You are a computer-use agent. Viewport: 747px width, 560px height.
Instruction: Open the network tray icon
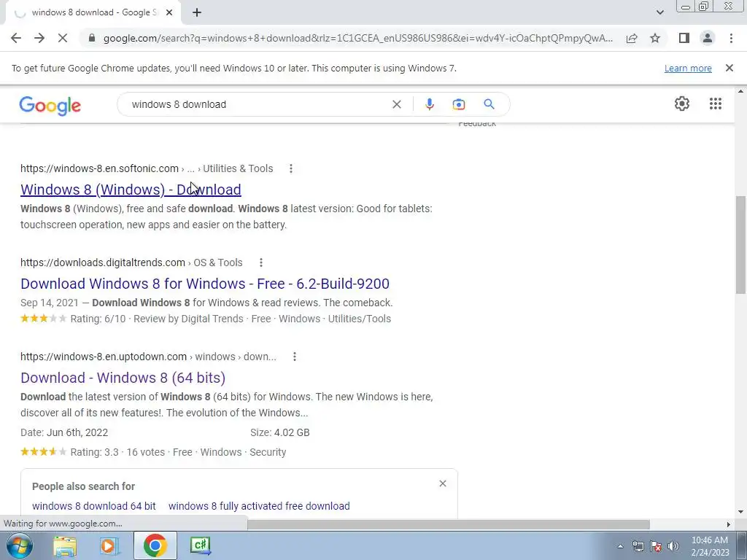tap(638, 547)
